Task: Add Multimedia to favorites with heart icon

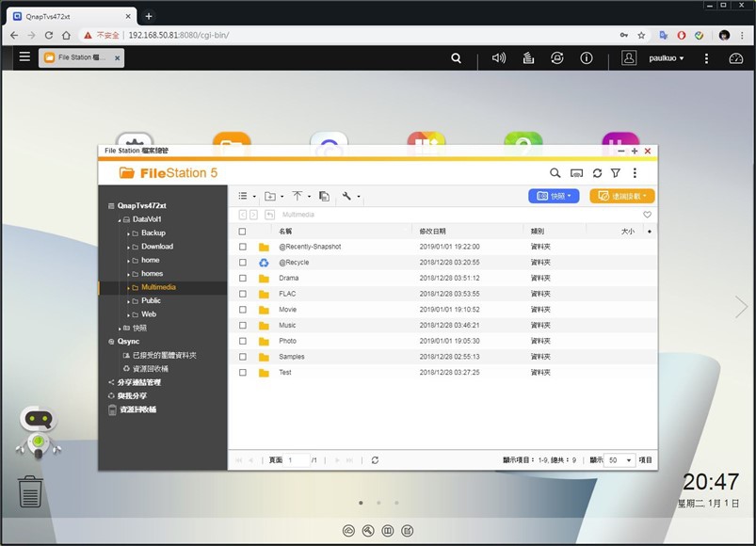Action: (647, 215)
